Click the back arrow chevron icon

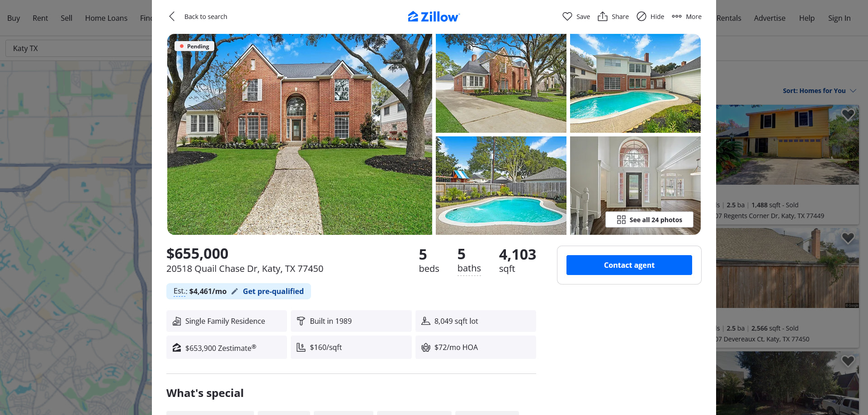click(x=172, y=16)
